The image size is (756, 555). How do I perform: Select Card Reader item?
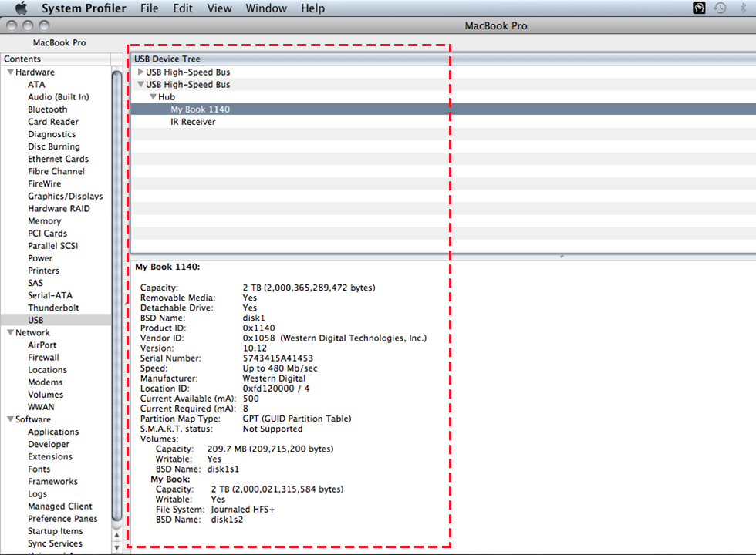tap(53, 122)
